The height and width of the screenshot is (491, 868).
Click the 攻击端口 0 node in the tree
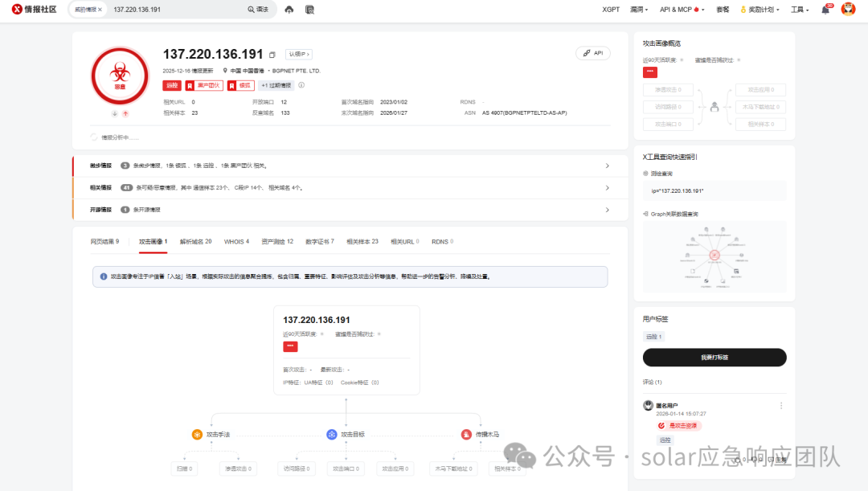pos(346,468)
